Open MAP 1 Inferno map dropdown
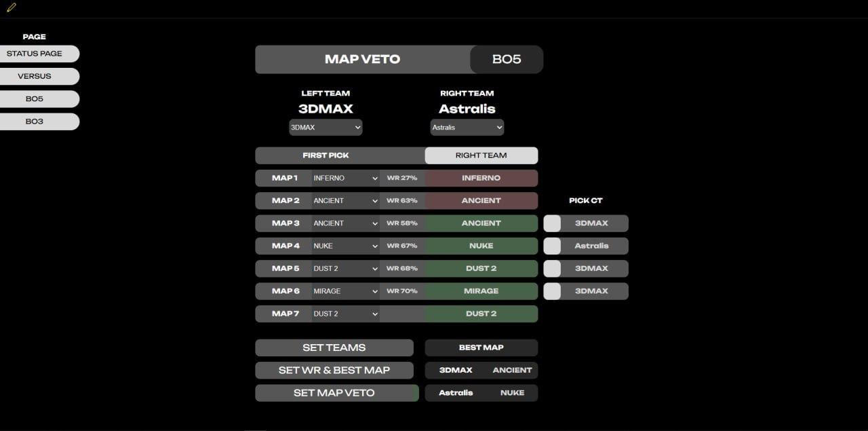Viewport: 868px width, 431px height. click(x=345, y=178)
